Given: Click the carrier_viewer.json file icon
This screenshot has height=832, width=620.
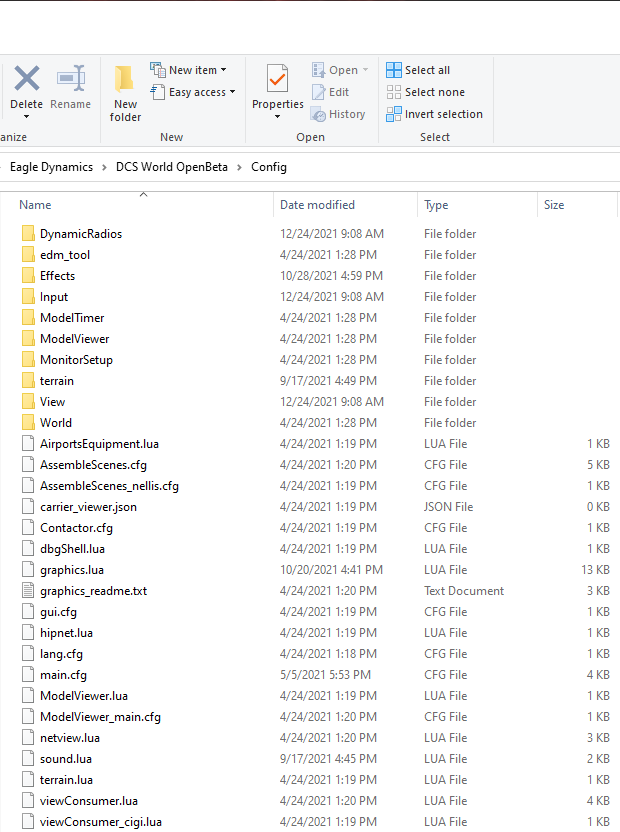Looking at the screenshot, I should point(28,507).
